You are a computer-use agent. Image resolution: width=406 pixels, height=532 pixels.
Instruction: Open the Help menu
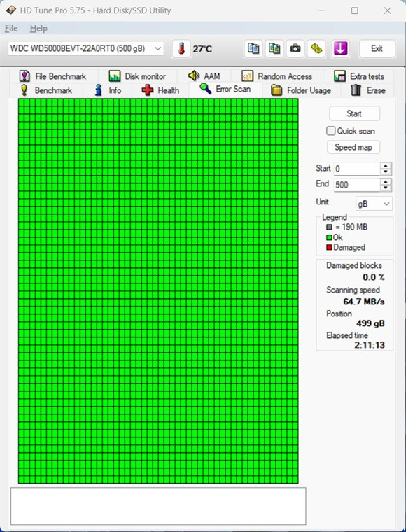tap(38, 29)
